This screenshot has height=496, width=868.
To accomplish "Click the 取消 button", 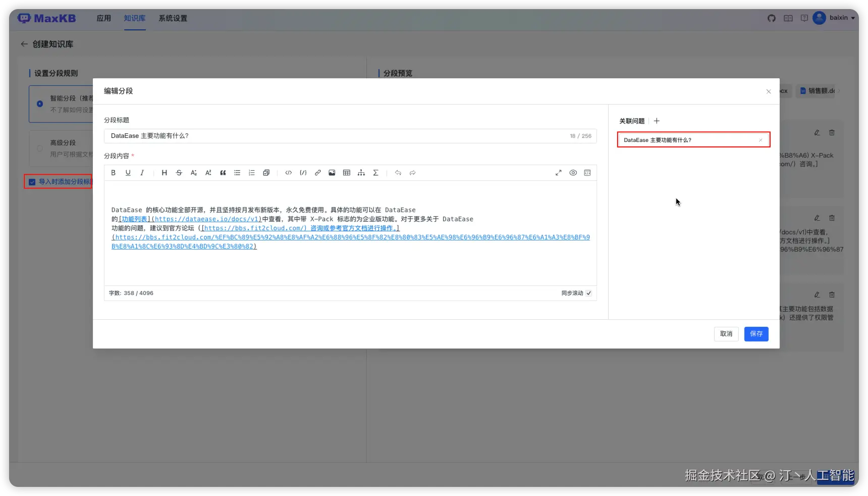I will click(x=726, y=334).
